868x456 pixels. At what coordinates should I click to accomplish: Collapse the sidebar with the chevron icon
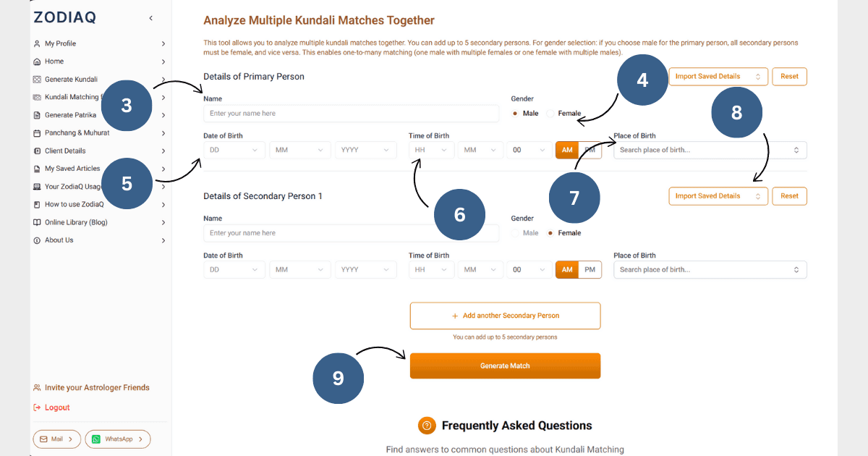coord(150,18)
